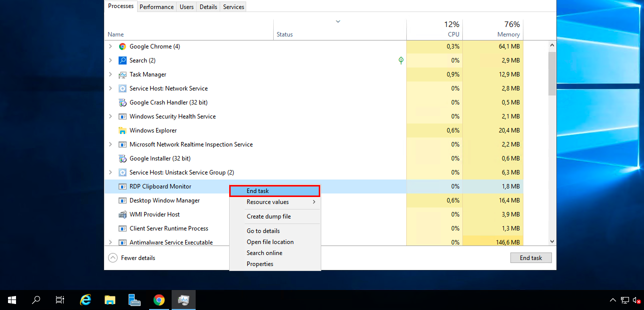Click the Google Chrome process icon
The width and height of the screenshot is (644, 310).
click(x=123, y=46)
